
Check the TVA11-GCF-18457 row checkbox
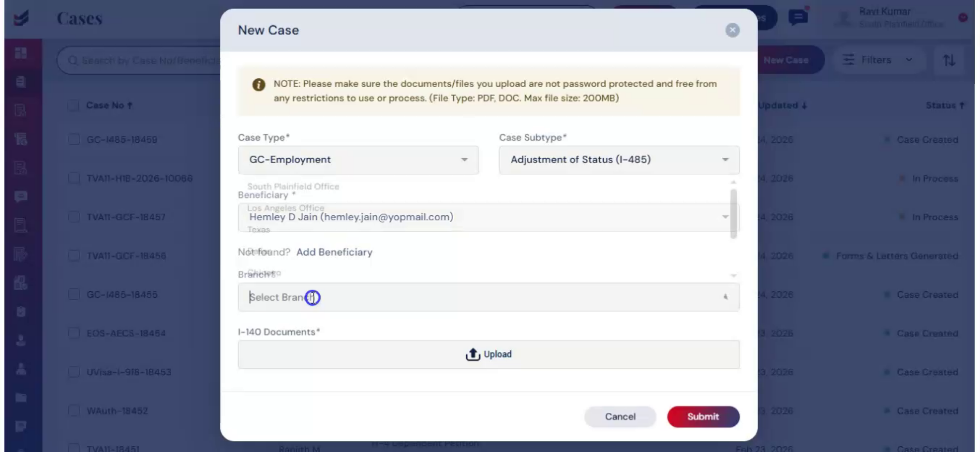pyautogui.click(x=73, y=217)
